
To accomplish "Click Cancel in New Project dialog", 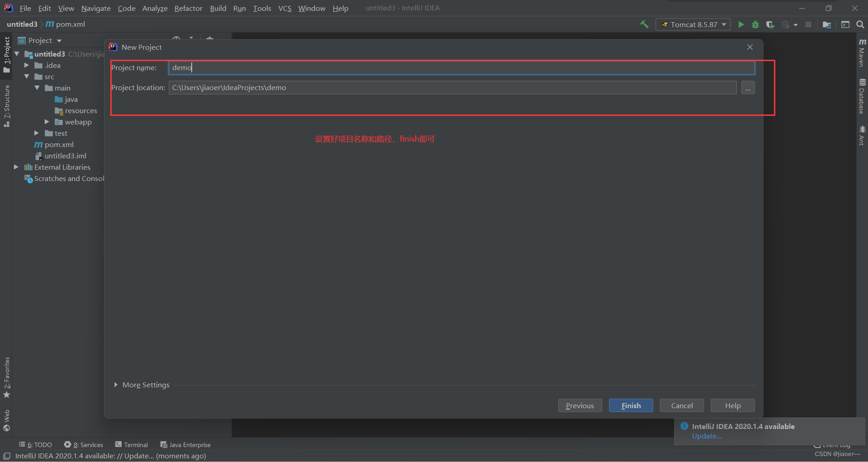I will [x=682, y=405].
